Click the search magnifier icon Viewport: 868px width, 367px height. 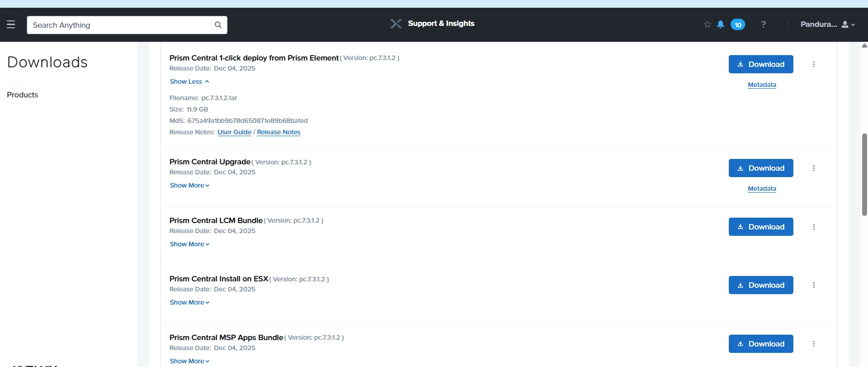click(218, 25)
